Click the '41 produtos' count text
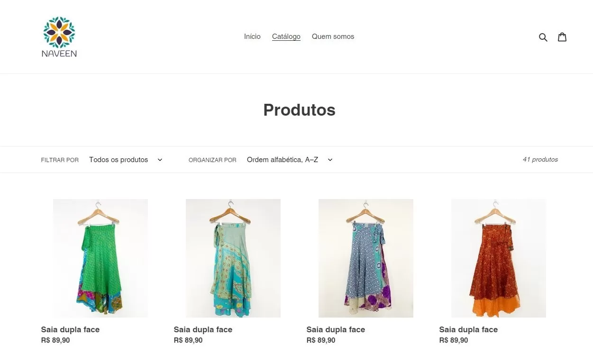The image size is (593, 364). [x=540, y=160]
